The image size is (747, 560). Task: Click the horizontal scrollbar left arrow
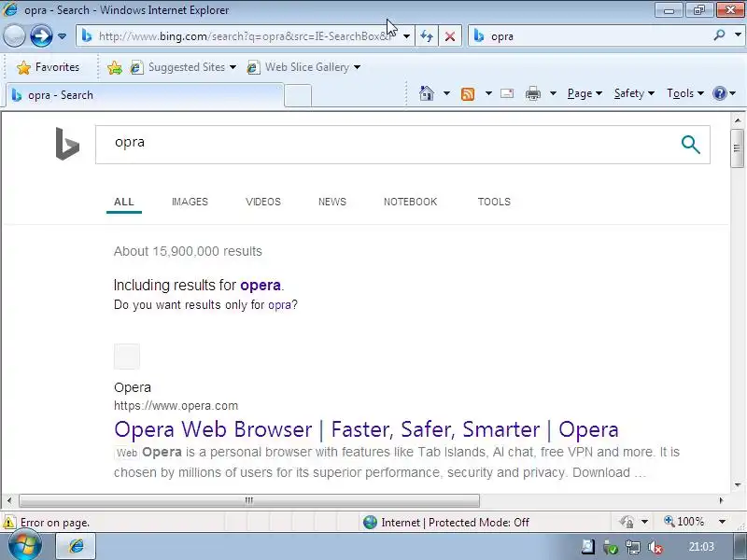click(x=9, y=500)
